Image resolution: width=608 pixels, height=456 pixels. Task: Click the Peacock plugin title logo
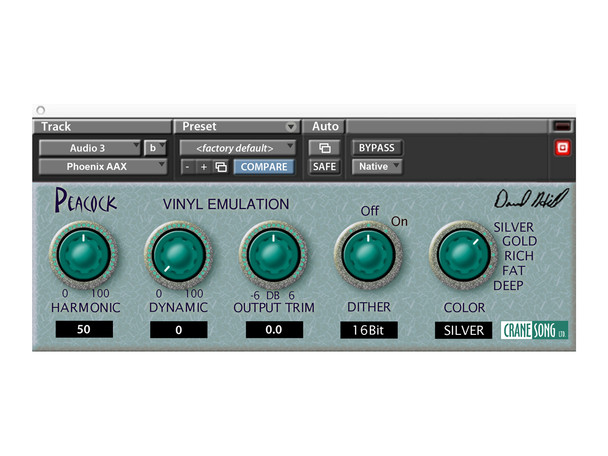pyautogui.click(x=87, y=202)
